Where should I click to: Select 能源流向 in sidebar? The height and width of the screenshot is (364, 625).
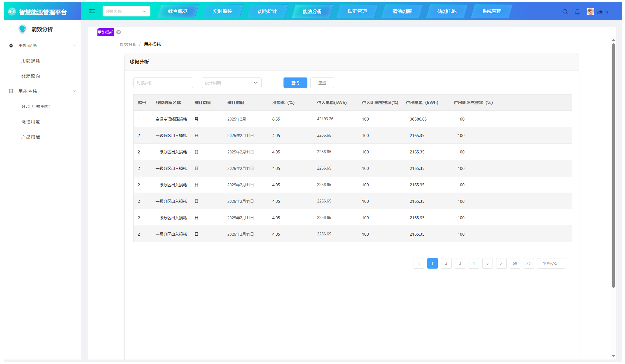click(31, 76)
